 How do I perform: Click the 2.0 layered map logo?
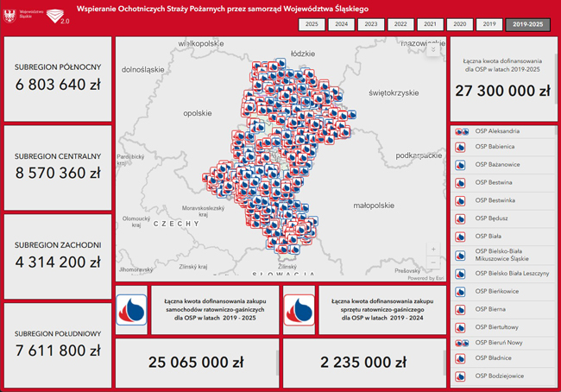tap(57, 16)
